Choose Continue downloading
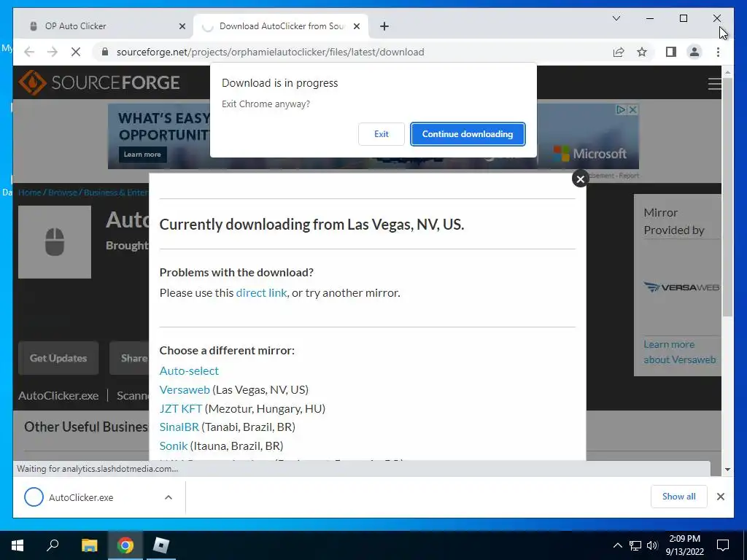Viewport: 747px width, 560px height. pos(468,134)
